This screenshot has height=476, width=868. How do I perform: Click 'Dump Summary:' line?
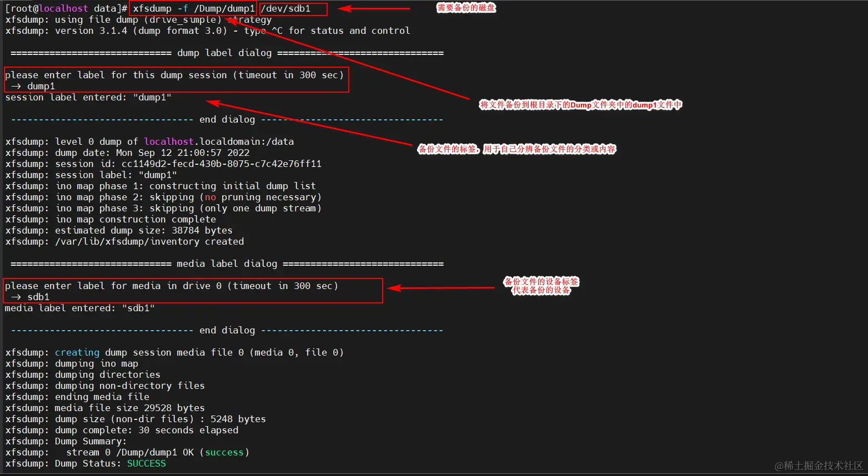point(66,441)
